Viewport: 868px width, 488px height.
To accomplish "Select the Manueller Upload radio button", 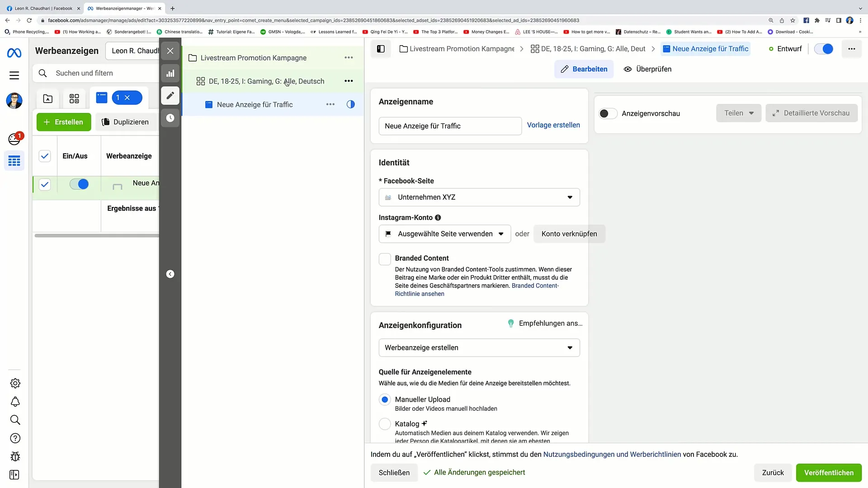I will pyautogui.click(x=385, y=399).
